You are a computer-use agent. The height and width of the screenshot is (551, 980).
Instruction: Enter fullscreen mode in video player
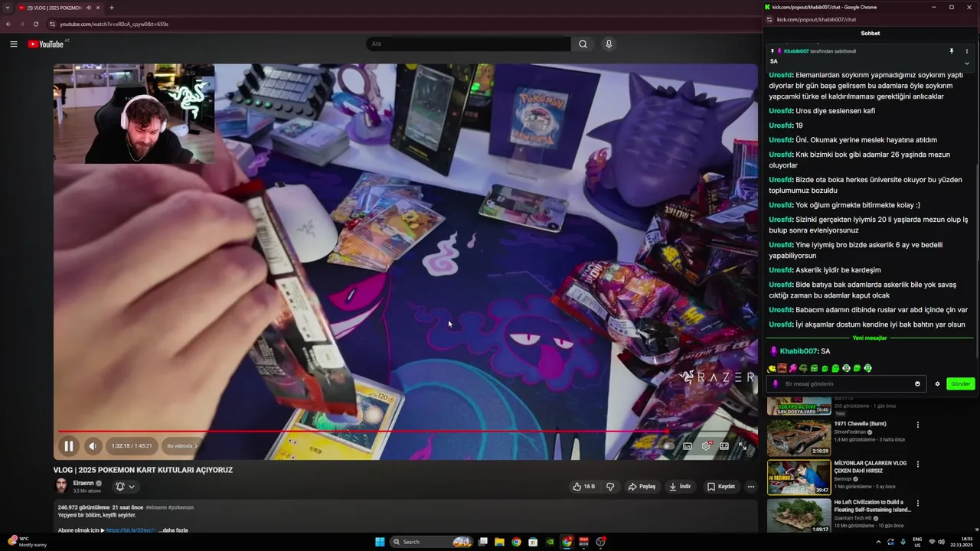pyautogui.click(x=742, y=445)
